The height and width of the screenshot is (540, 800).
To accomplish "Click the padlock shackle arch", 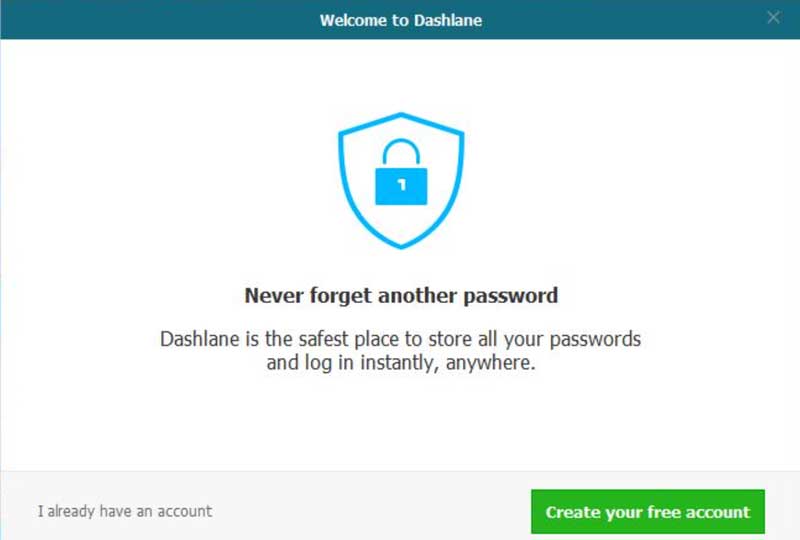I will point(401,153).
